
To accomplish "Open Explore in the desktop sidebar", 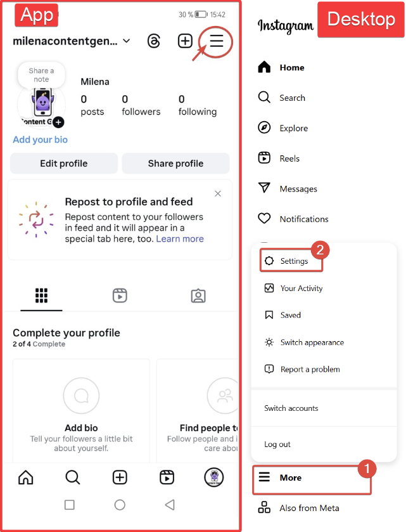I will pyautogui.click(x=293, y=128).
